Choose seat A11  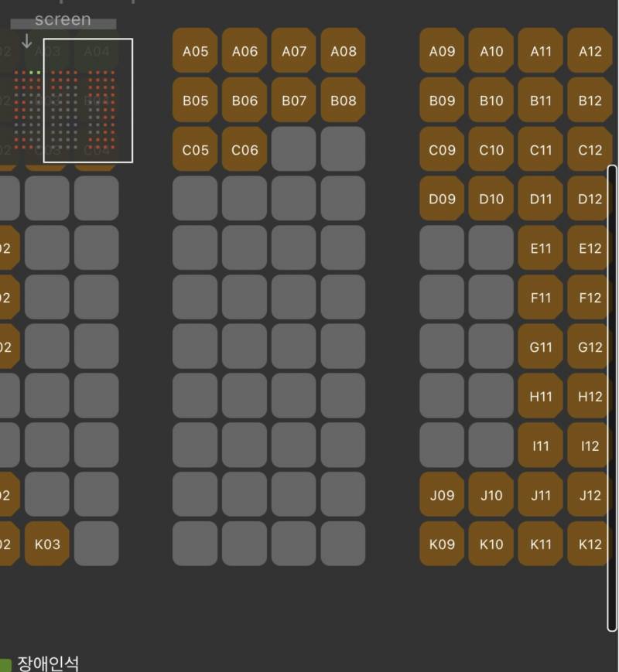click(541, 51)
